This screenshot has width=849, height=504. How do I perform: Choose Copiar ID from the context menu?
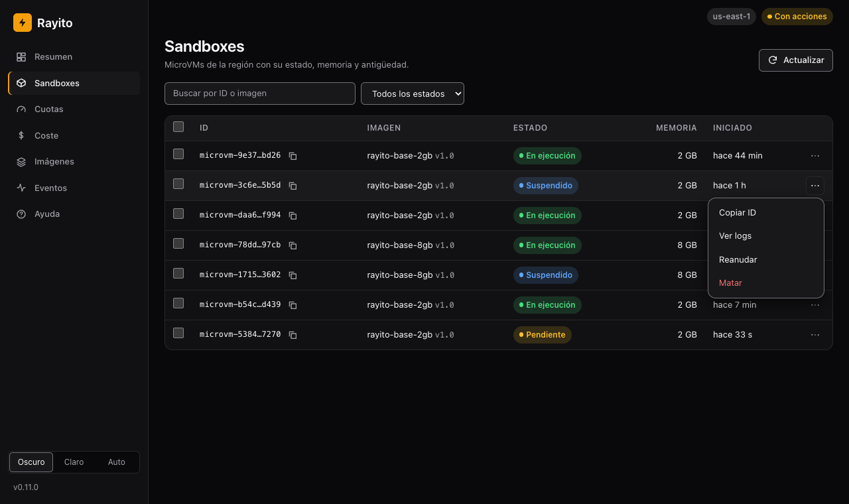pos(766,213)
